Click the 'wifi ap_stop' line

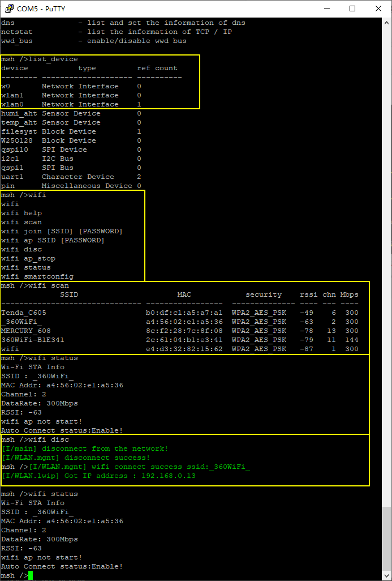point(28,259)
